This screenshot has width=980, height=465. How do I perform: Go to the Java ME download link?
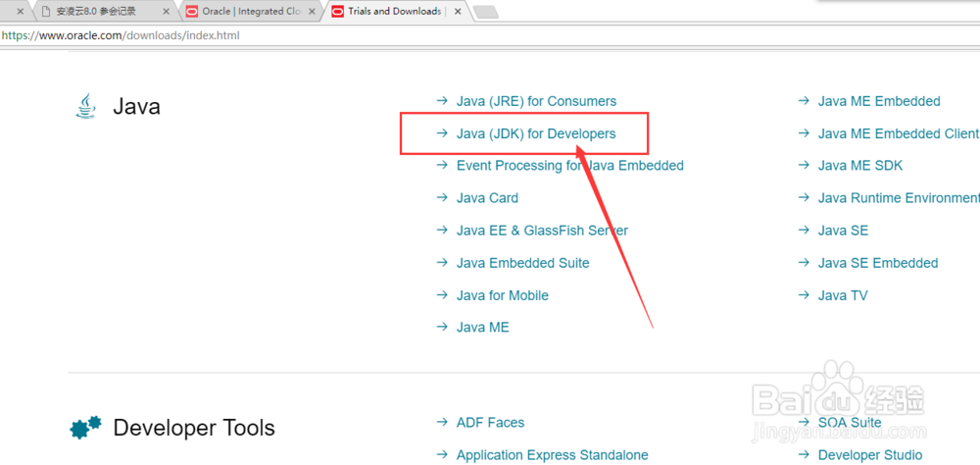tap(482, 328)
